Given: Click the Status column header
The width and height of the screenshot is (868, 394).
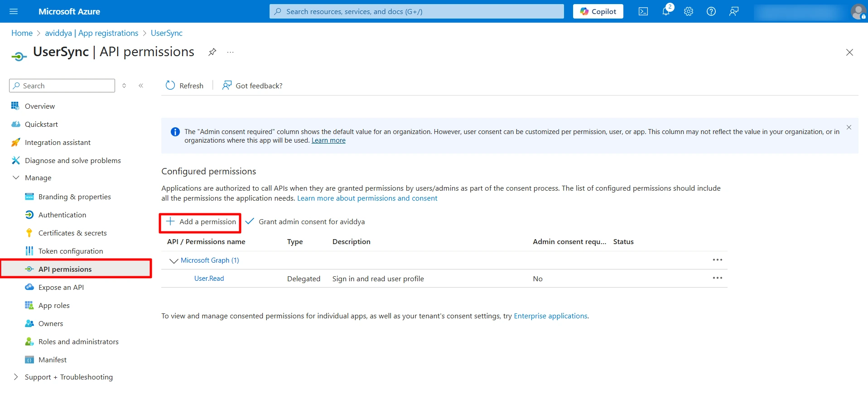Looking at the screenshot, I should pyautogui.click(x=623, y=241).
